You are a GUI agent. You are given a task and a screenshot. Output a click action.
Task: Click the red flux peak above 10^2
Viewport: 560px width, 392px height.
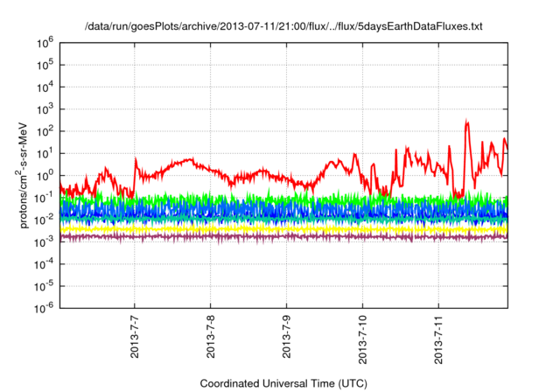tap(466, 125)
